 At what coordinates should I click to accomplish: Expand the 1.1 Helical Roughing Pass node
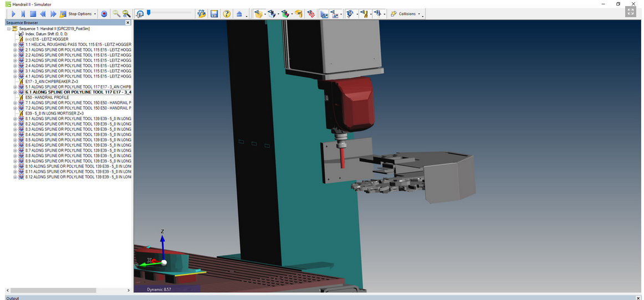pyautogui.click(x=15, y=45)
